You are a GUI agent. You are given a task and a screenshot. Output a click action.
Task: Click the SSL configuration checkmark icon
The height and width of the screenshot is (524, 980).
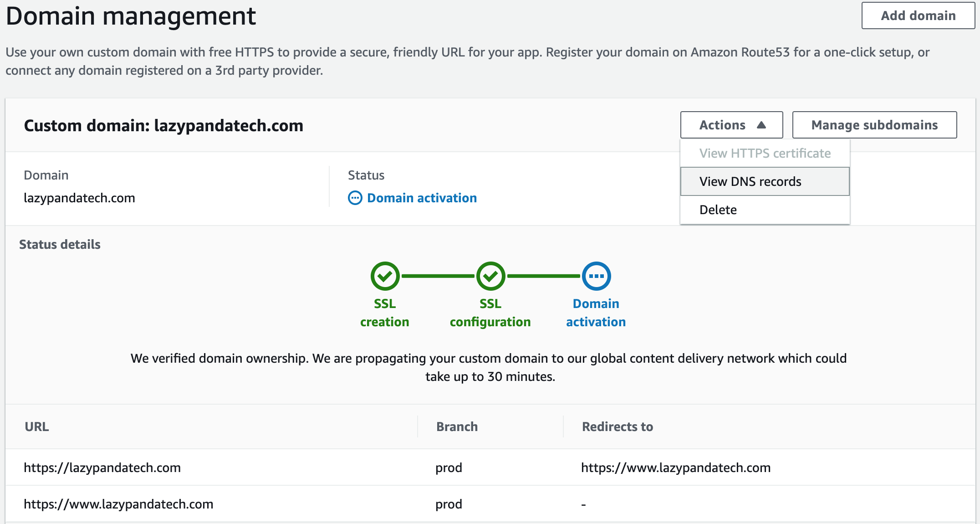pyautogui.click(x=490, y=276)
